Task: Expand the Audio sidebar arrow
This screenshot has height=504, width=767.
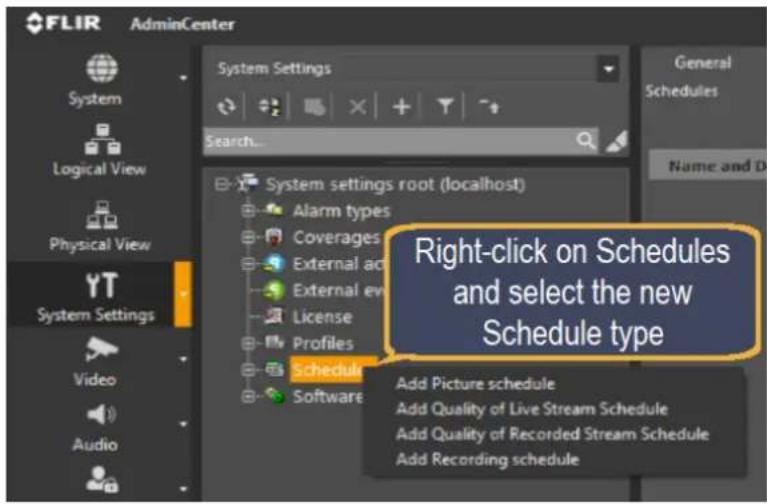Action: 183,424
